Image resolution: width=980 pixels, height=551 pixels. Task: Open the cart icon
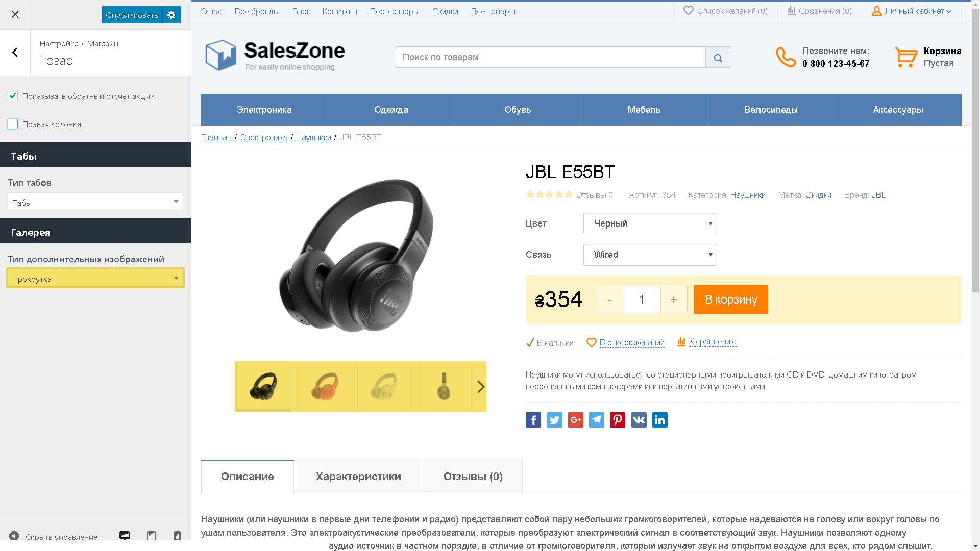point(906,57)
